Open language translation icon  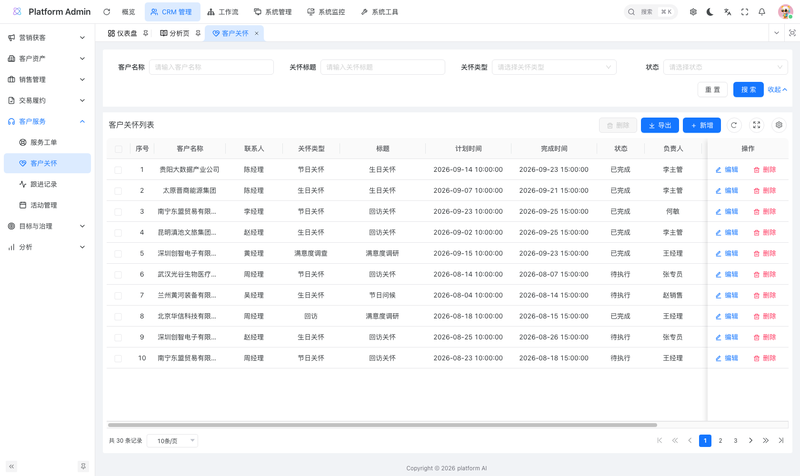[x=727, y=12]
